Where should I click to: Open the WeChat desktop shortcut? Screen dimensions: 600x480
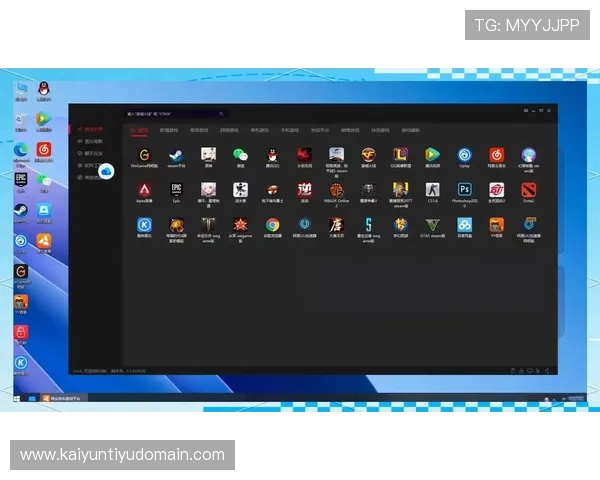click(44, 183)
